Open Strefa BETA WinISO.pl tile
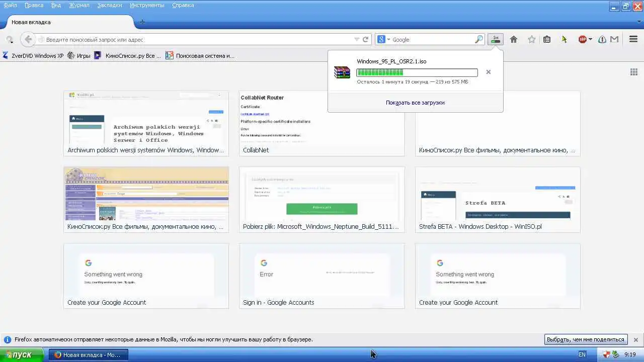 tap(498, 200)
